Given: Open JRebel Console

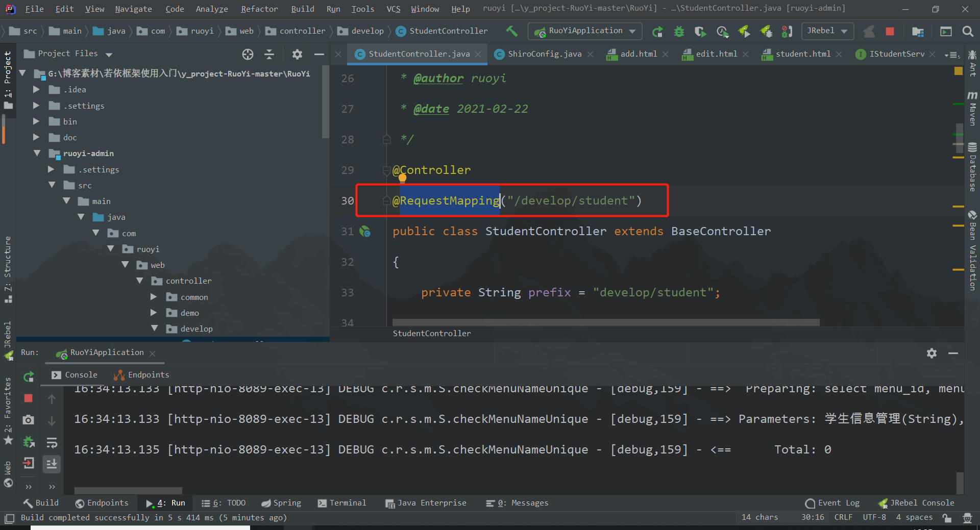Looking at the screenshot, I should click(916, 503).
